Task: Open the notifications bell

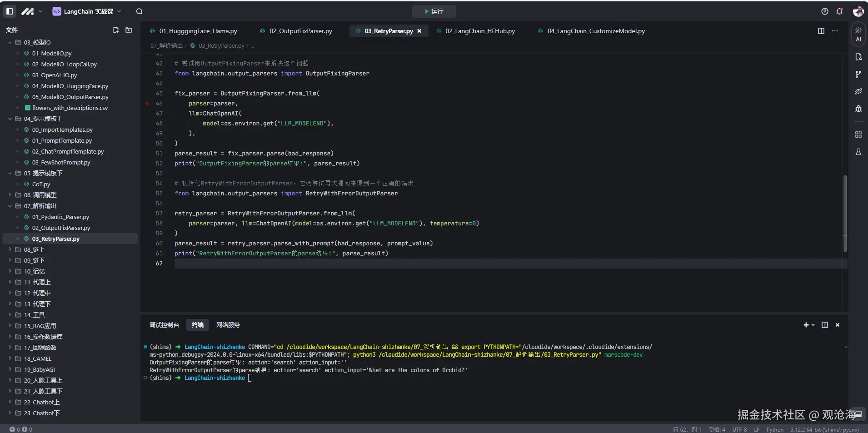Action: click(x=839, y=11)
